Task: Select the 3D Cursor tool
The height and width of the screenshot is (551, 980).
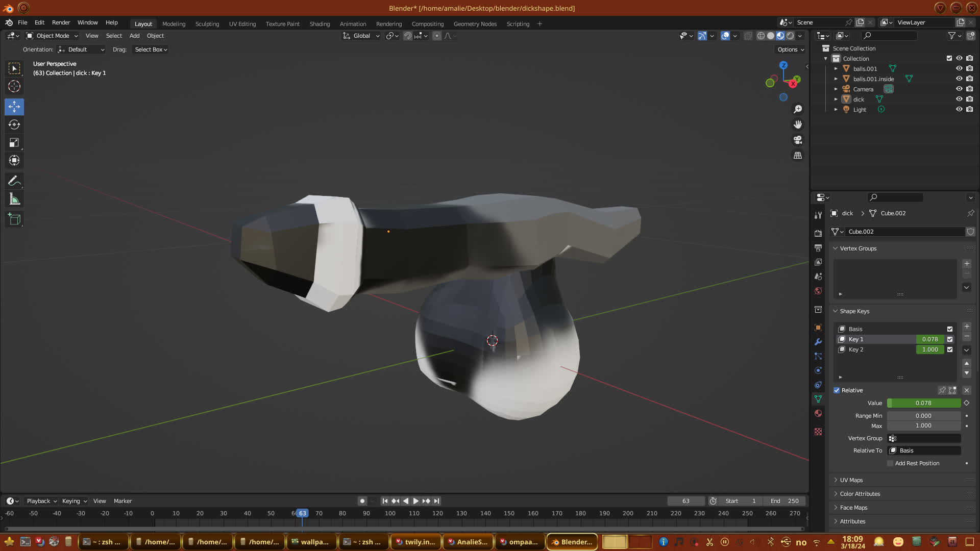Action: (x=14, y=86)
